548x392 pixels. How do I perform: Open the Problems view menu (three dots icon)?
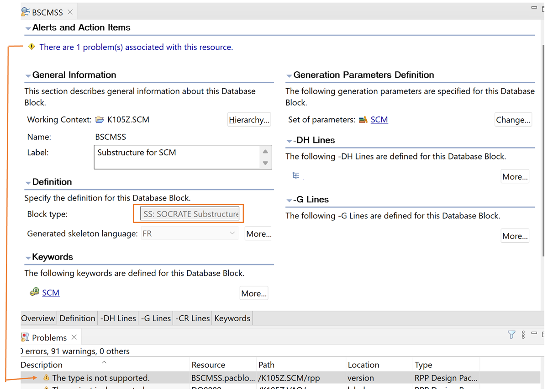523,335
